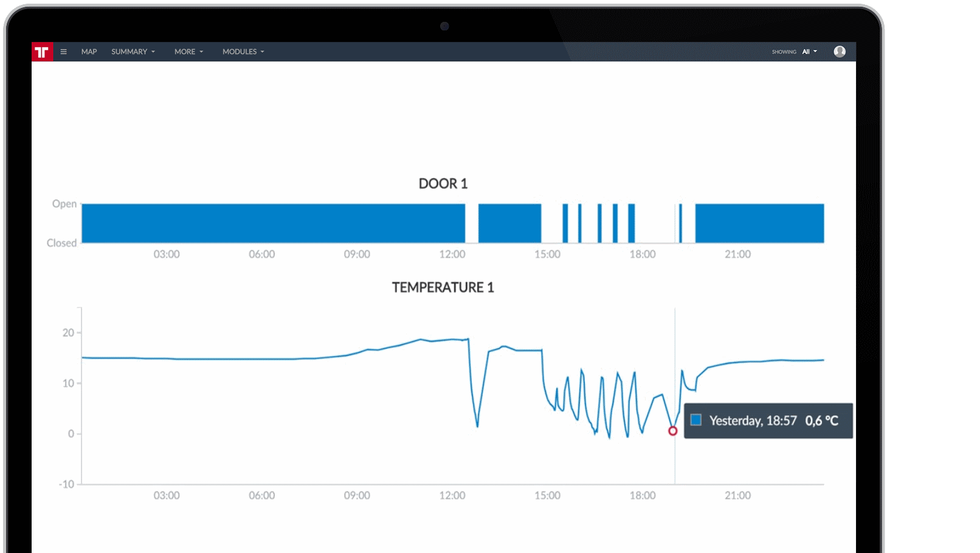The image size is (980, 553).
Task: Click the TEMPERATURE 1 chart title
Action: point(443,287)
